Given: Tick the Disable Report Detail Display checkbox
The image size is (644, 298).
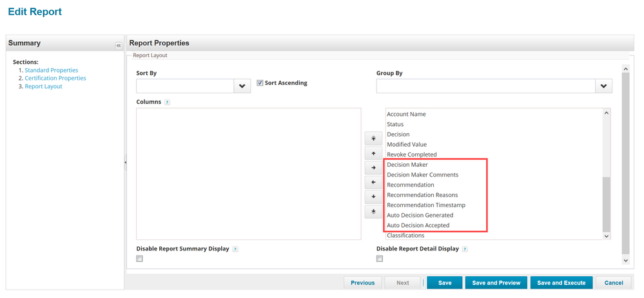Looking at the screenshot, I should click(380, 259).
